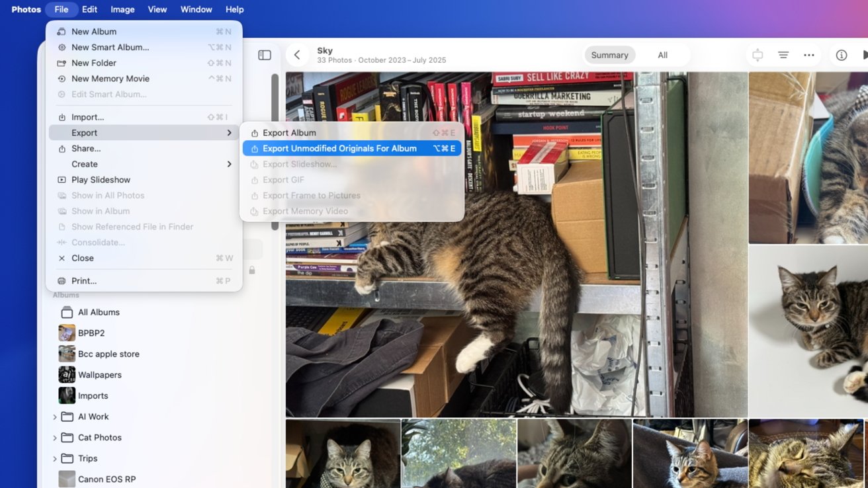Select Export Album from the submenu
The image size is (868, 488).
(289, 133)
